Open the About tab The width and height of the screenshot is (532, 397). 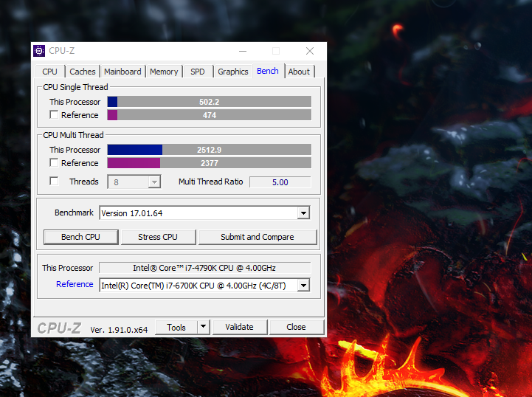299,72
